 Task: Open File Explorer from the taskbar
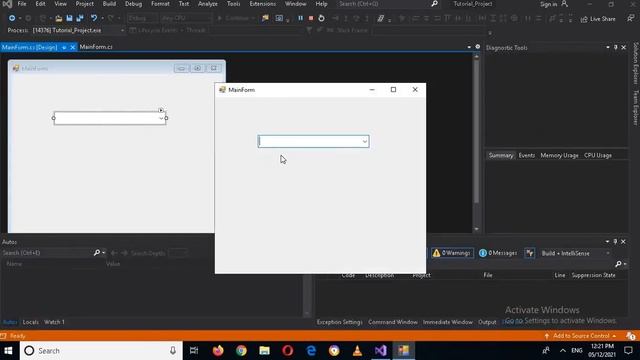[264, 351]
